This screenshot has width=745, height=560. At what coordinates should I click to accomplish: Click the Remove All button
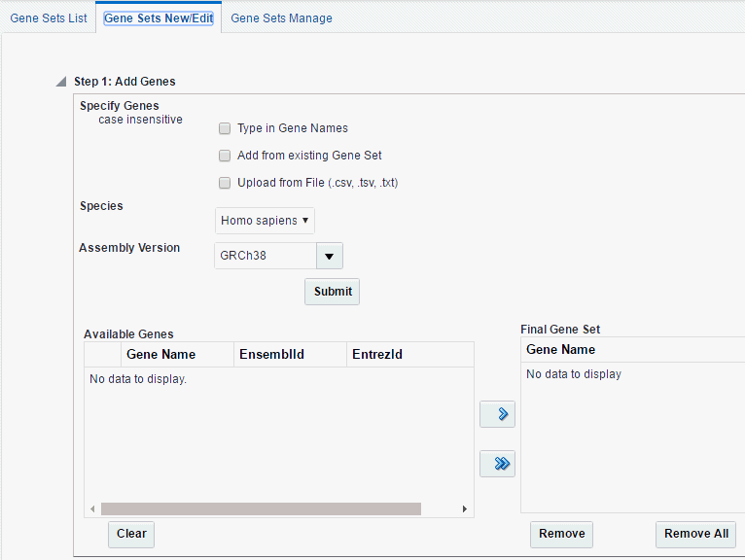[696, 535]
